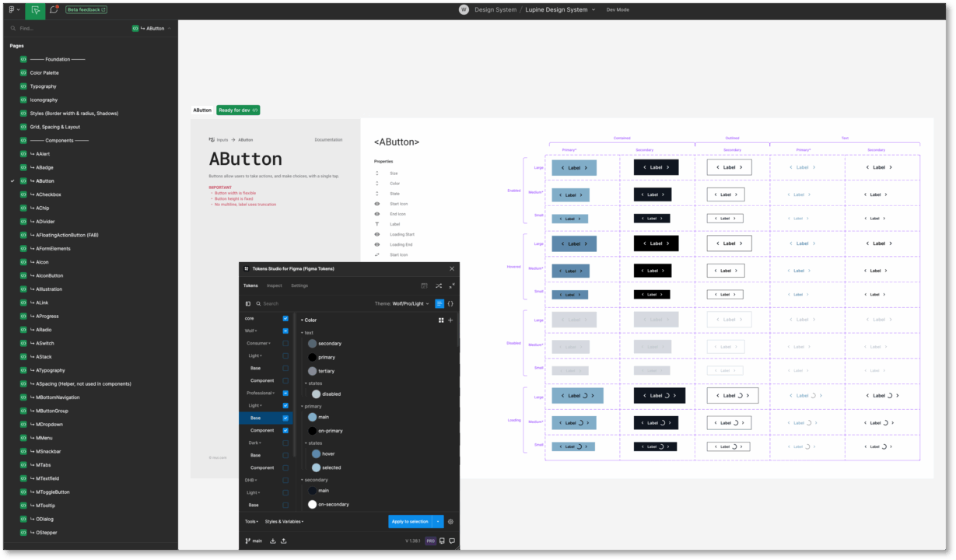Open the Styles & Variables menu
The height and width of the screenshot is (560, 956).
284,522
